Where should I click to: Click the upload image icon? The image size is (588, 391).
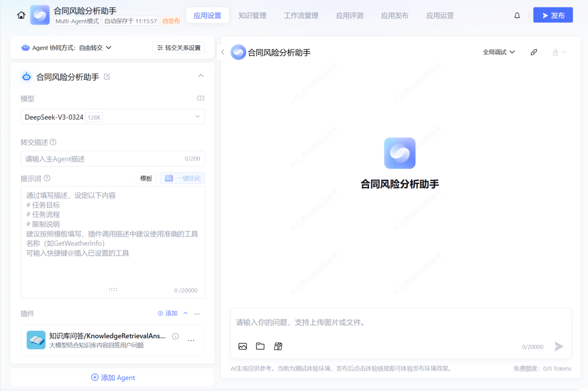click(x=243, y=346)
